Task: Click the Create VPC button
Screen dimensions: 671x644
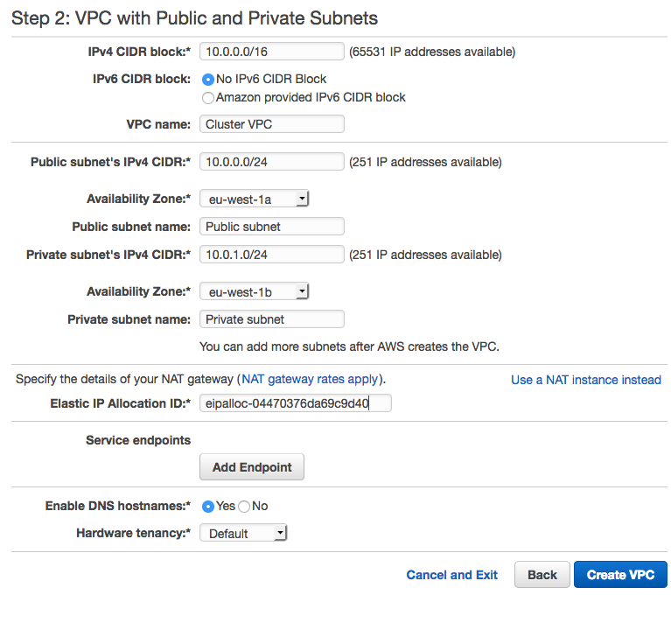Action: click(x=620, y=575)
